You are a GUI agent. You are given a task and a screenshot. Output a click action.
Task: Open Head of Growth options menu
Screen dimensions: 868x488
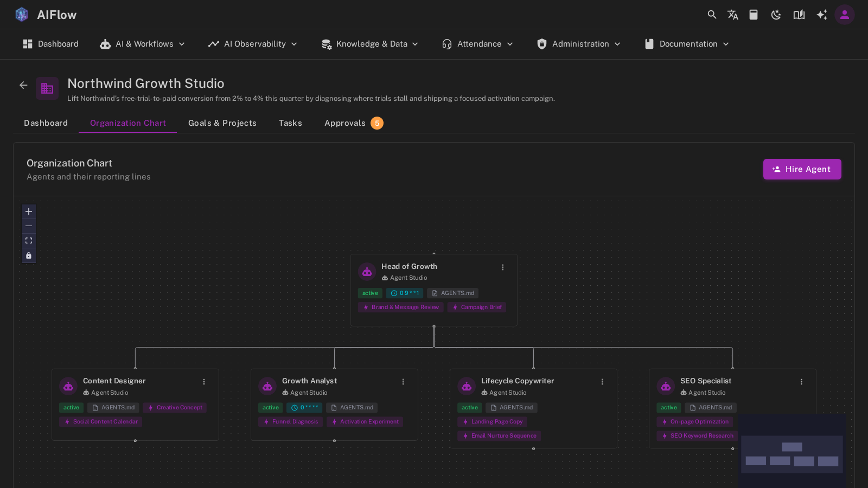coord(503,267)
